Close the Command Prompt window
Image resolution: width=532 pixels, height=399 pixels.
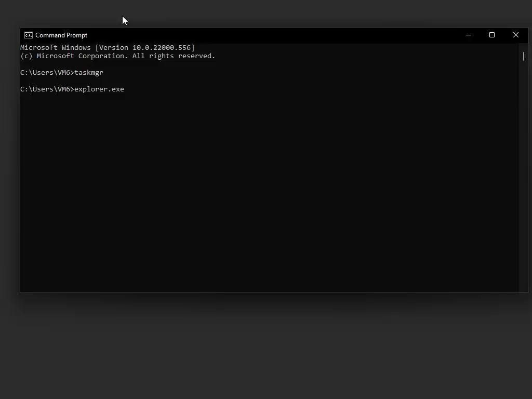(x=516, y=35)
